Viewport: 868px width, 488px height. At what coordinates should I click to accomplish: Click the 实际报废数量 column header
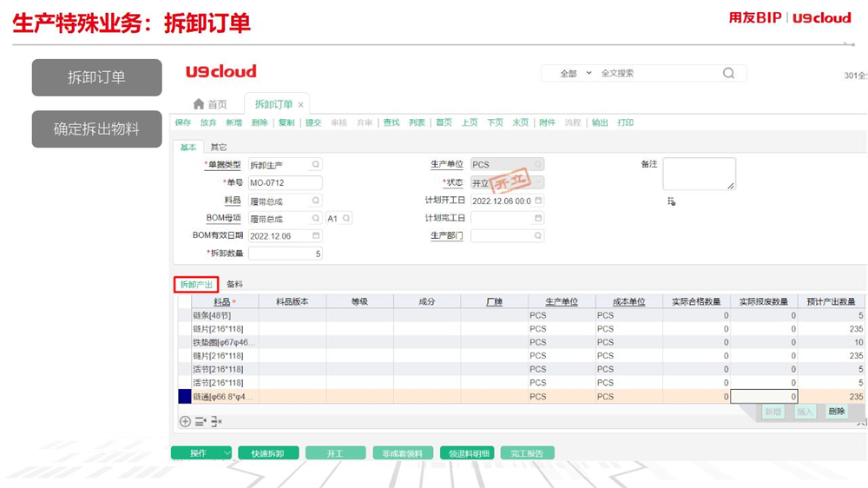(x=763, y=302)
